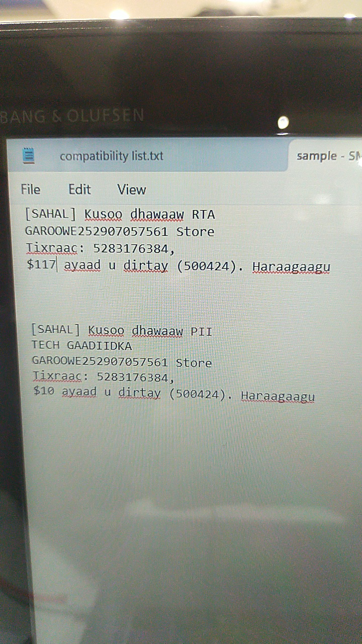The height and width of the screenshot is (644, 362).
Task: Click GAROOWE252907057561 in the second message
Action: [x=100, y=362]
